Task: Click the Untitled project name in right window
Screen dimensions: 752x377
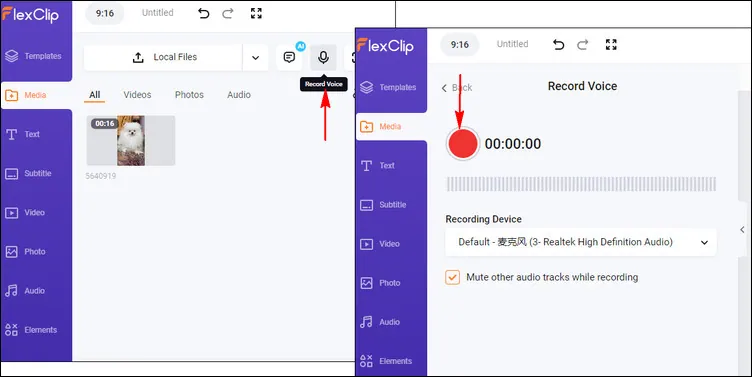Action: click(x=512, y=44)
